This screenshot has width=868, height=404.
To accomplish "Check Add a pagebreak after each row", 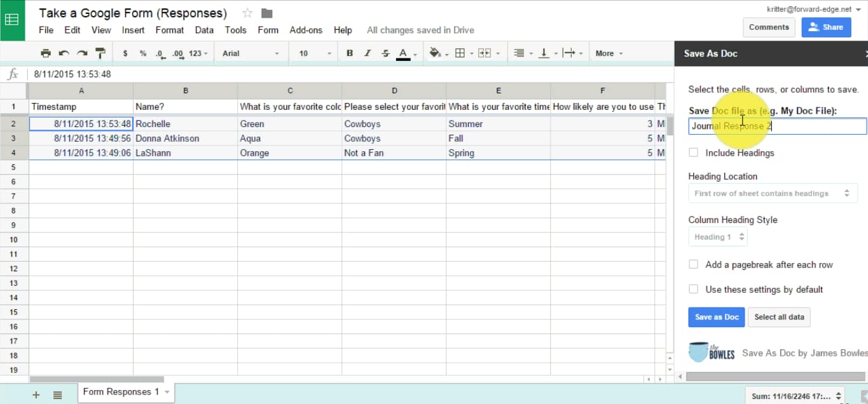I will pos(694,264).
